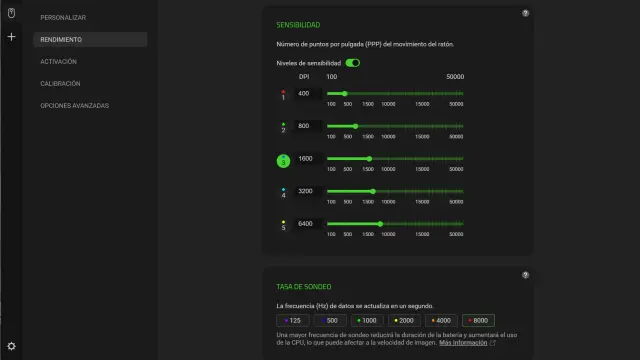Open settings via the gear icon
Image resolution: width=640 pixels, height=360 pixels.
click(x=11, y=346)
